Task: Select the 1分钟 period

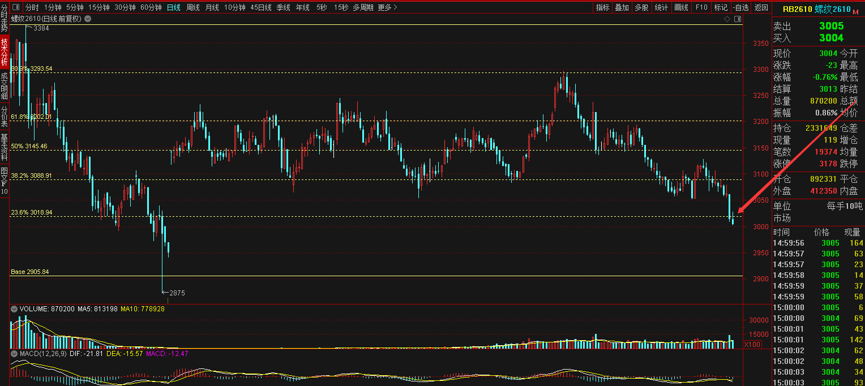Action: 52,8
